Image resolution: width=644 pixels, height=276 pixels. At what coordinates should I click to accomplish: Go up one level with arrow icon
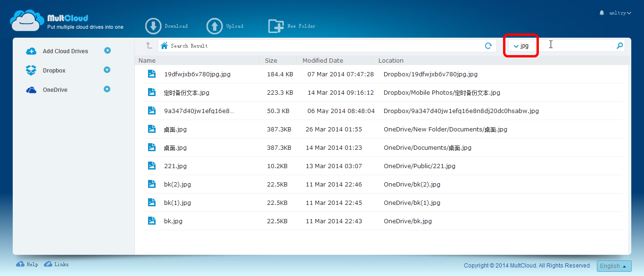tap(149, 46)
